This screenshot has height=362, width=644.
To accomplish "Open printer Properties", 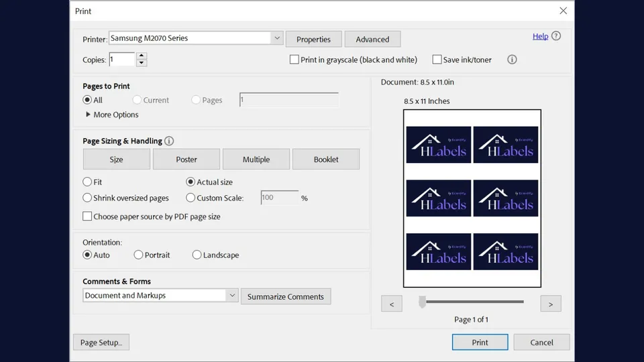I will (x=313, y=39).
